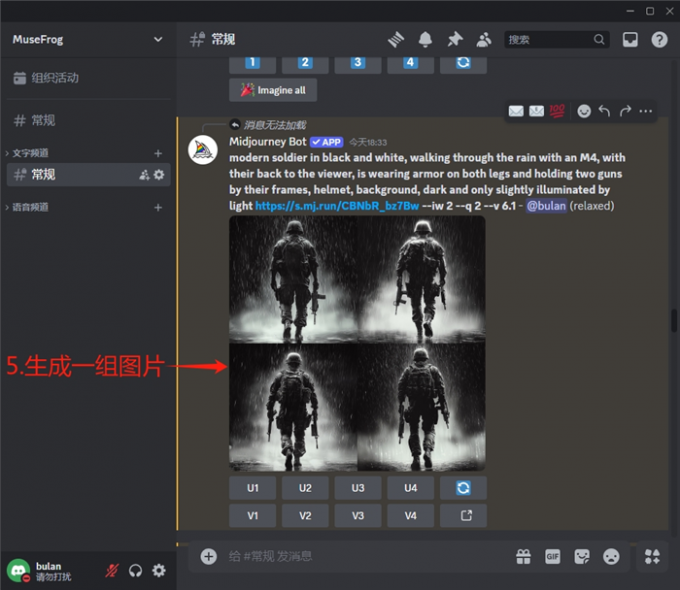Open the Threads icon in channel header
Image resolution: width=680 pixels, height=590 pixels.
click(396, 39)
